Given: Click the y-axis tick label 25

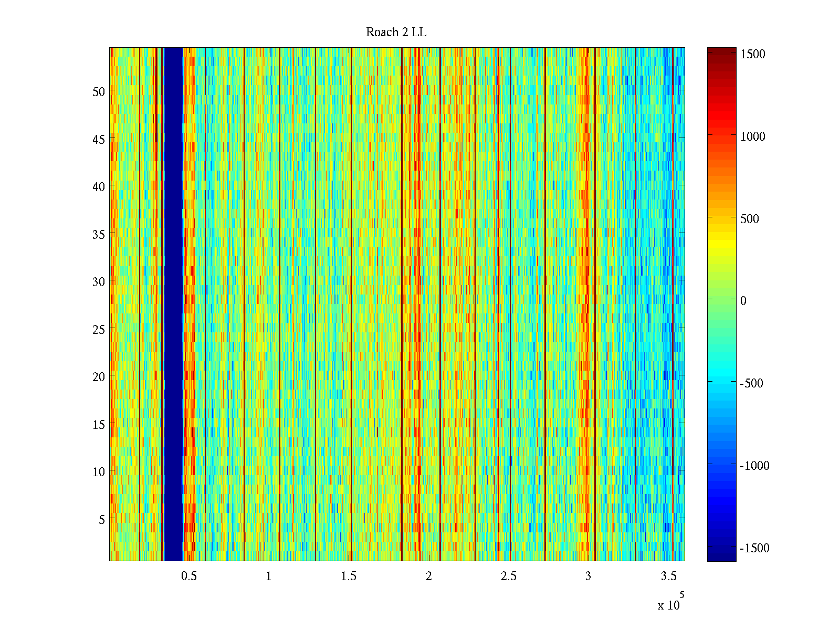Looking at the screenshot, I should click(99, 330).
